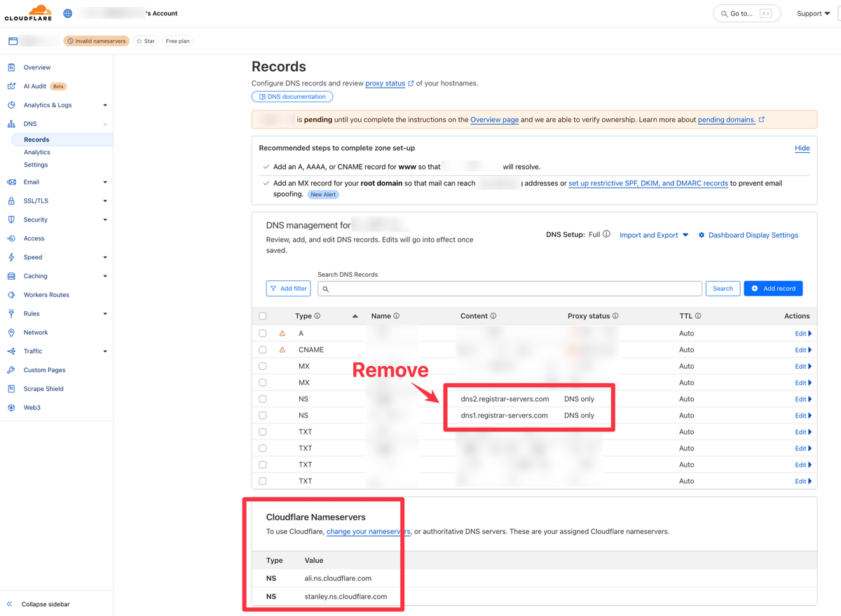Hide the recommended steps panel
Viewport: 841px width, 616px height.
802,148
